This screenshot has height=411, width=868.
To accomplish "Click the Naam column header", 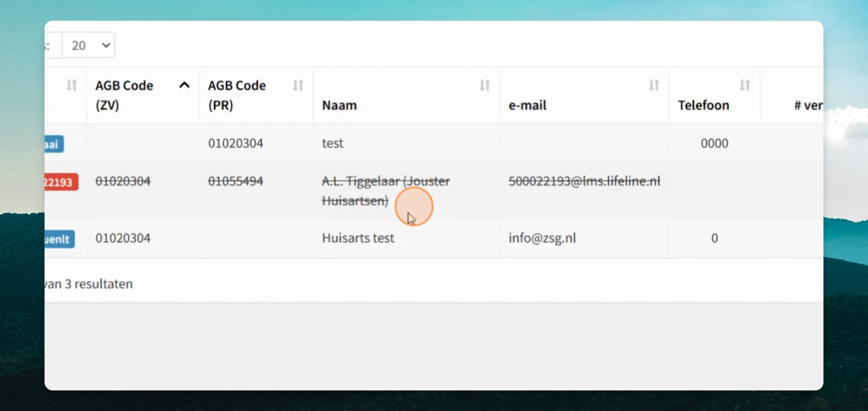I will [x=339, y=105].
